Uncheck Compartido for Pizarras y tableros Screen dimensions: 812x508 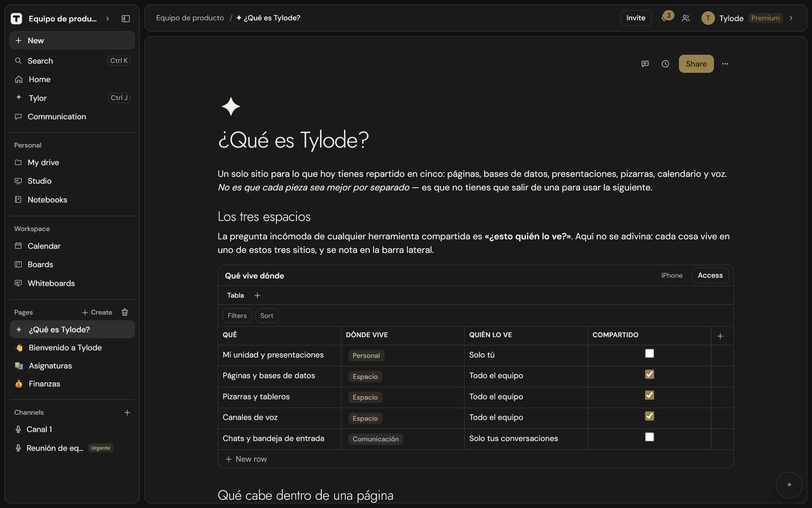coord(649,395)
